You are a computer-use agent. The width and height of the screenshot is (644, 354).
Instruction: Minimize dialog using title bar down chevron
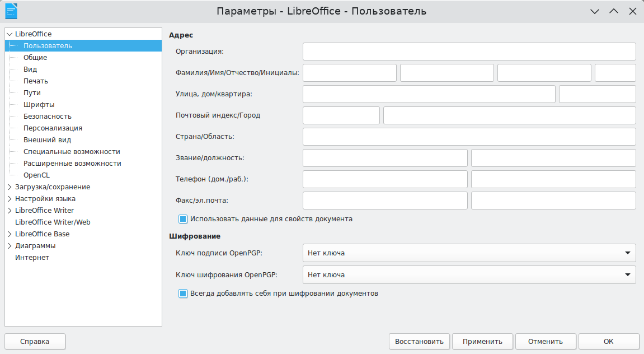tap(594, 12)
